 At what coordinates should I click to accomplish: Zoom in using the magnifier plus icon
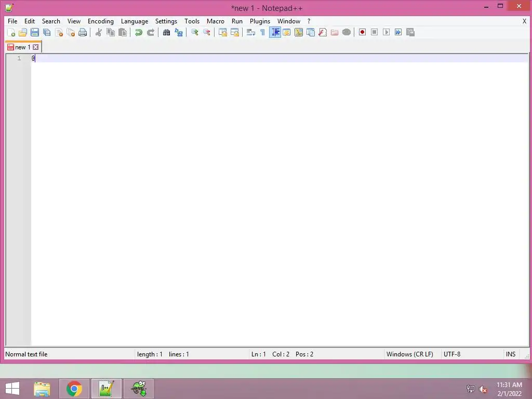(194, 32)
